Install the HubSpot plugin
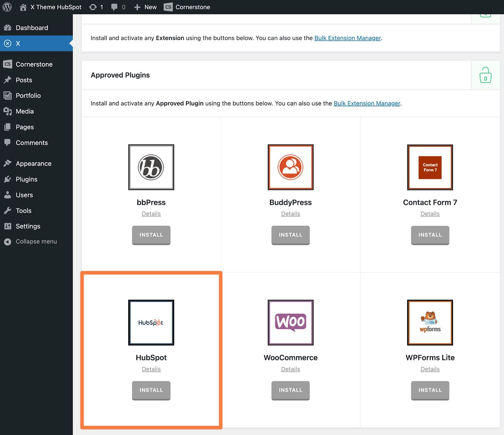Screen dimensions: 504x435 pyautogui.click(x=151, y=390)
